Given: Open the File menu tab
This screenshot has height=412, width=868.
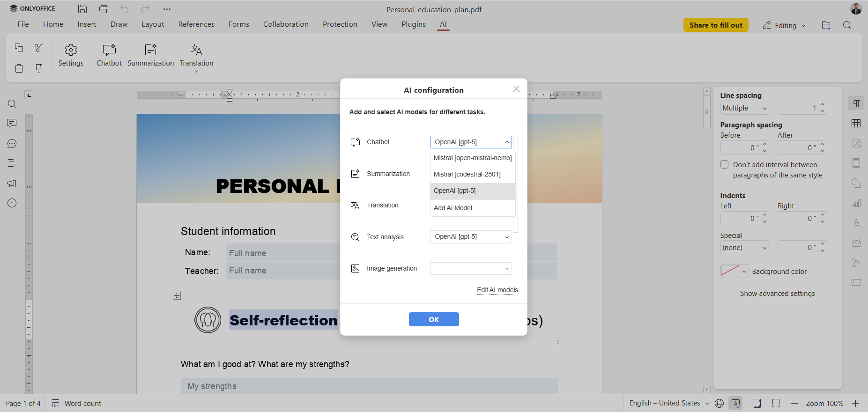Looking at the screenshot, I should [x=23, y=24].
